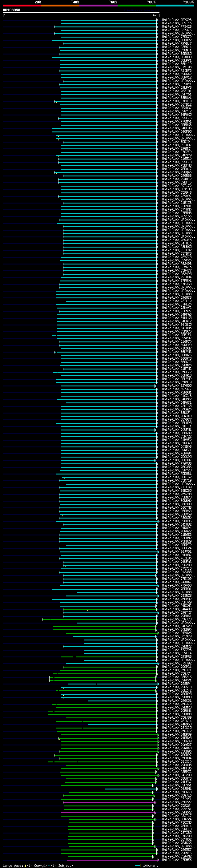Select hit label UniRef100_C4JMH1
The image size is (197, 868).
click(177, 789)
